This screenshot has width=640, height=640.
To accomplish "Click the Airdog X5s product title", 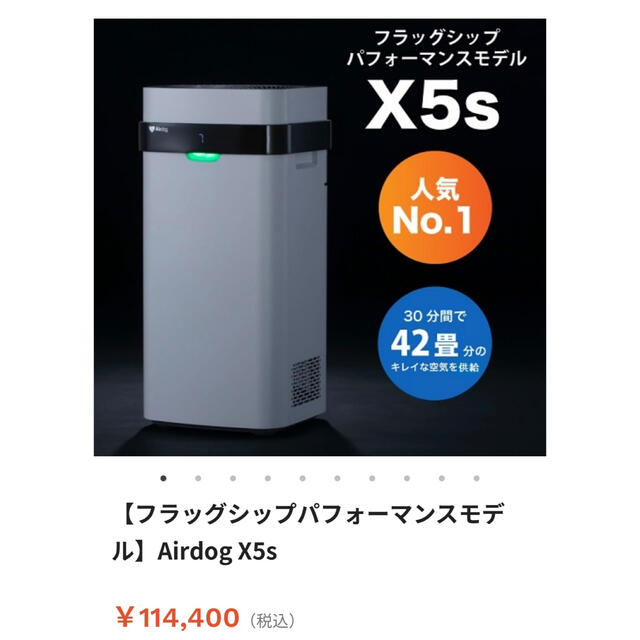I will coord(308,532).
